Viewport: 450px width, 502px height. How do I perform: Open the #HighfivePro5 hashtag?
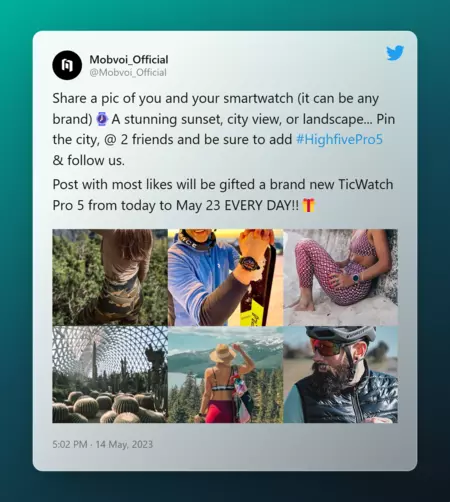[x=339, y=139]
